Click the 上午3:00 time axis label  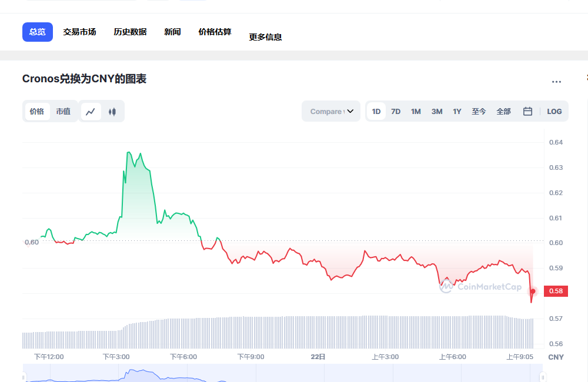(x=385, y=357)
